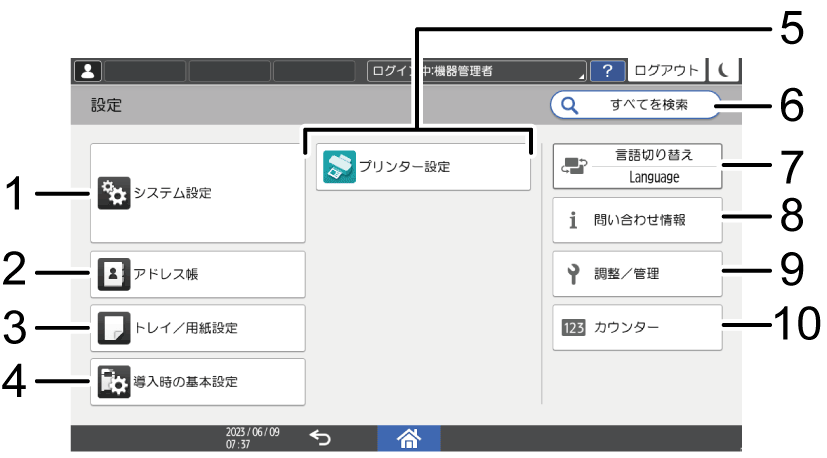Viewport: 827px width, 458px height.
Task: Tap the ログアウト button
Action: [667, 70]
